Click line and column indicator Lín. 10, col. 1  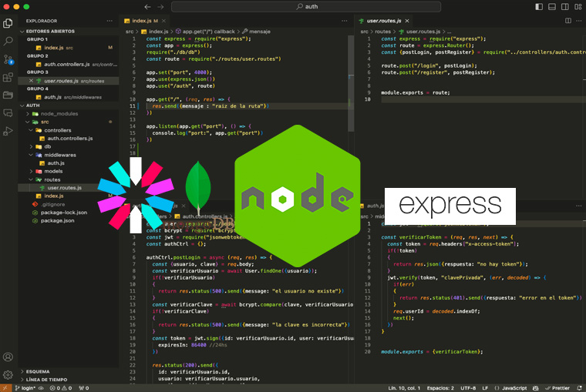click(x=404, y=388)
